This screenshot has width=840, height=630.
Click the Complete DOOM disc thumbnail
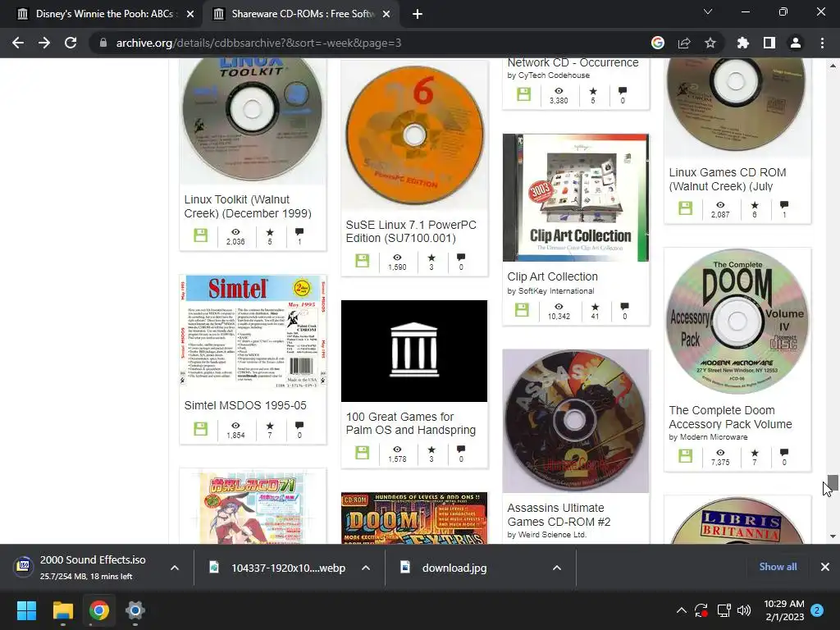tap(737, 322)
